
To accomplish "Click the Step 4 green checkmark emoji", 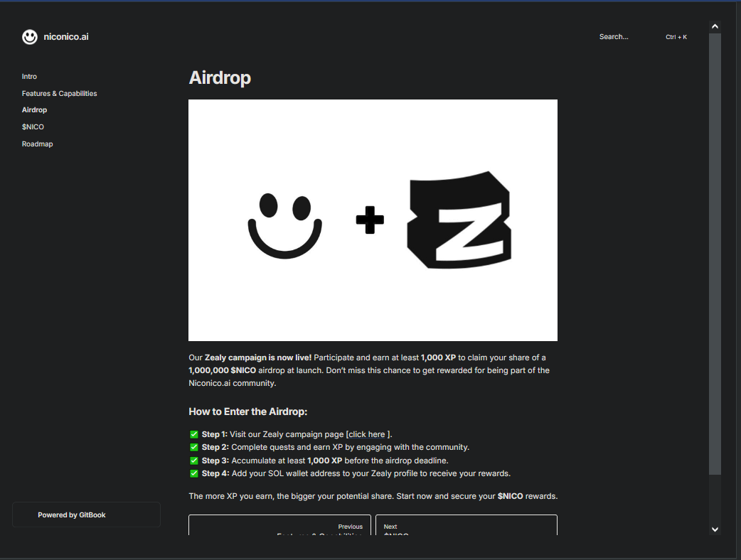I will tap(193, 473).
